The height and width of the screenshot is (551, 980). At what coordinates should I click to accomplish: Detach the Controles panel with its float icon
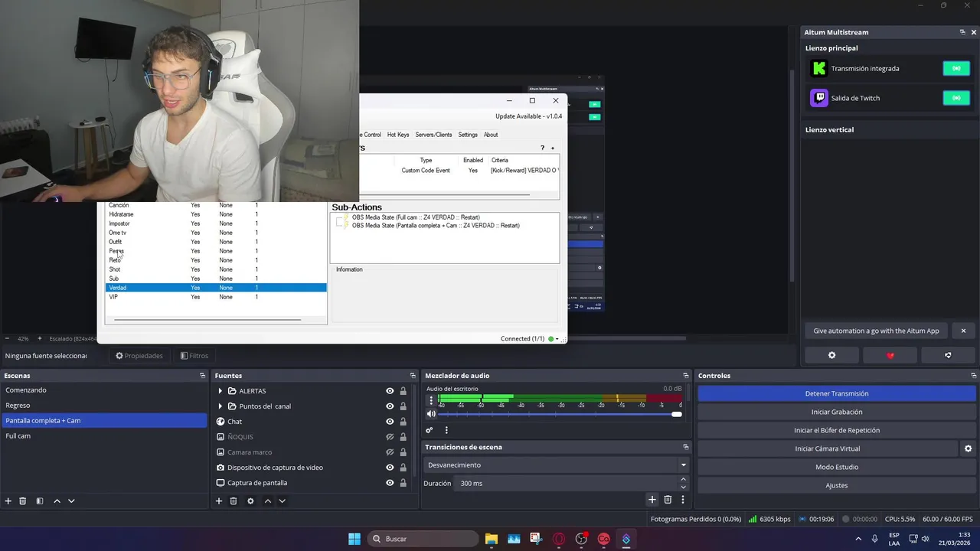tap(974, 376)
